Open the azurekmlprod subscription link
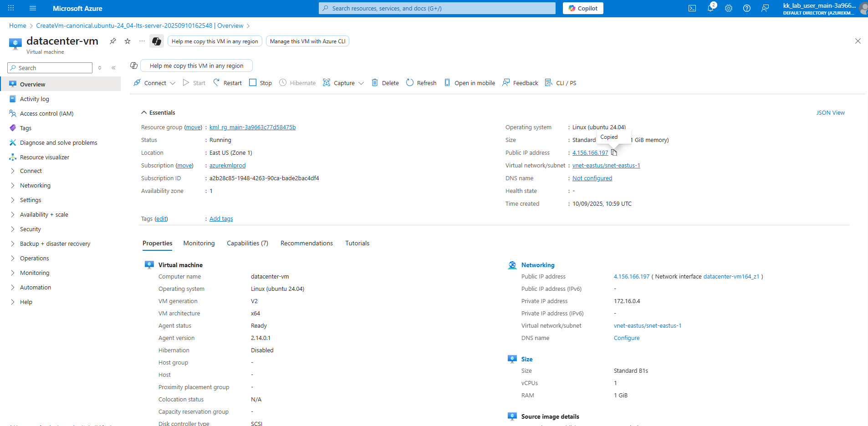This screenshot has height=426, width=868. click(228, 166)
